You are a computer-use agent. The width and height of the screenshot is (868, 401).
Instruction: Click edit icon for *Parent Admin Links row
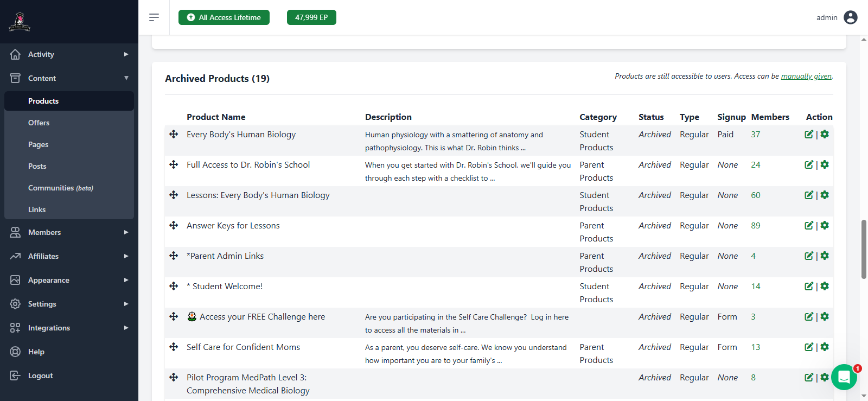tap(809, 256)
